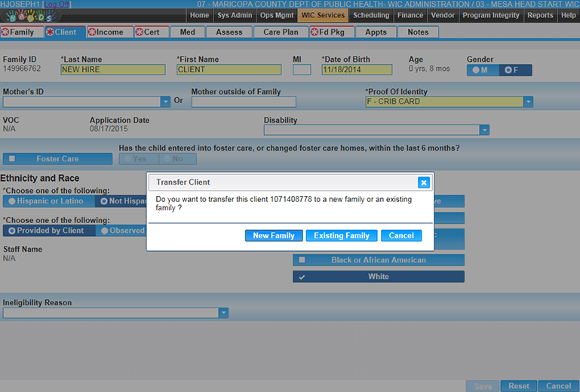
Task: Open the Mother's ID dropdown
Action: [x=165, y=102]
